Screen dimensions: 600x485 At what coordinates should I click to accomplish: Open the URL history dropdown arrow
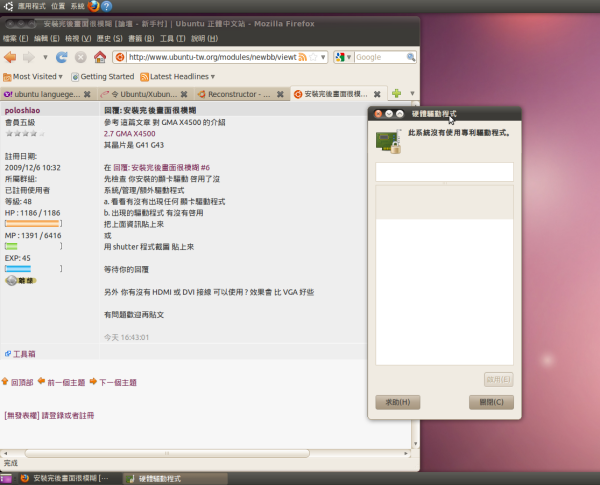pos(323,57)
